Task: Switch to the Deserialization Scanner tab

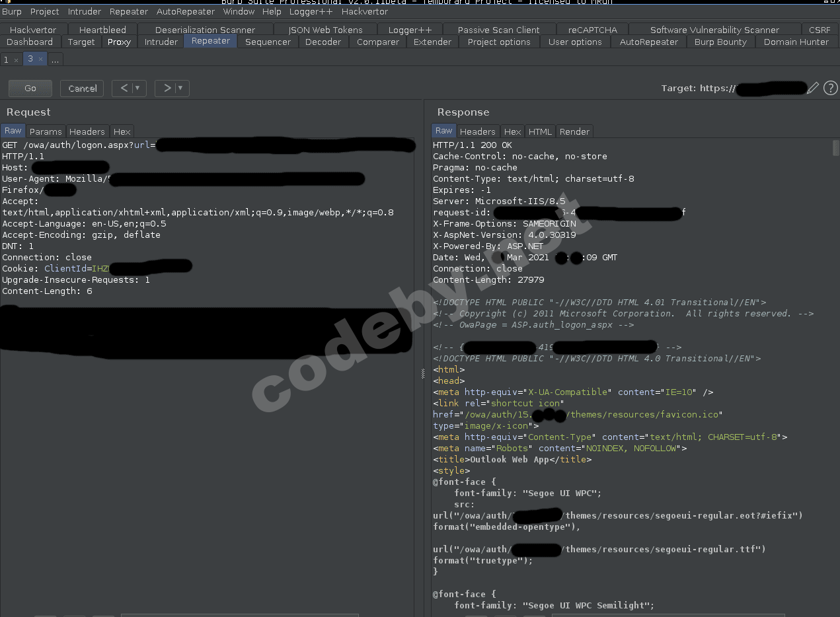Action: click(x=205, y=30)
